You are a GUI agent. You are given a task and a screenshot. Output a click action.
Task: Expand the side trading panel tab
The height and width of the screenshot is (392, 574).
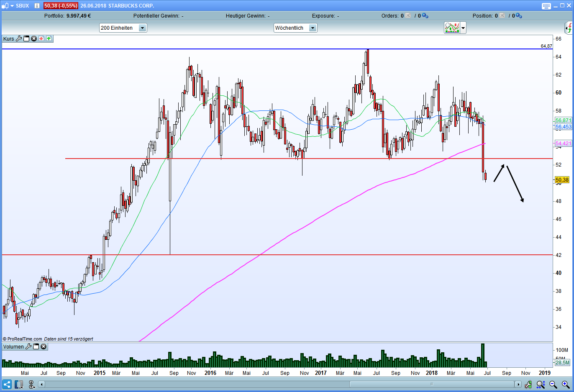[569, 28]
